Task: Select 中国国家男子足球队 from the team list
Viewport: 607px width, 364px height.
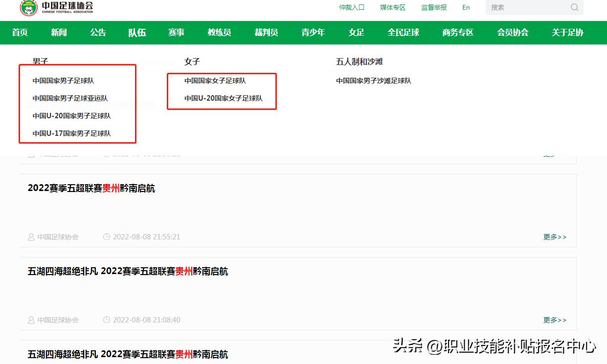Action: click(63, 81)
